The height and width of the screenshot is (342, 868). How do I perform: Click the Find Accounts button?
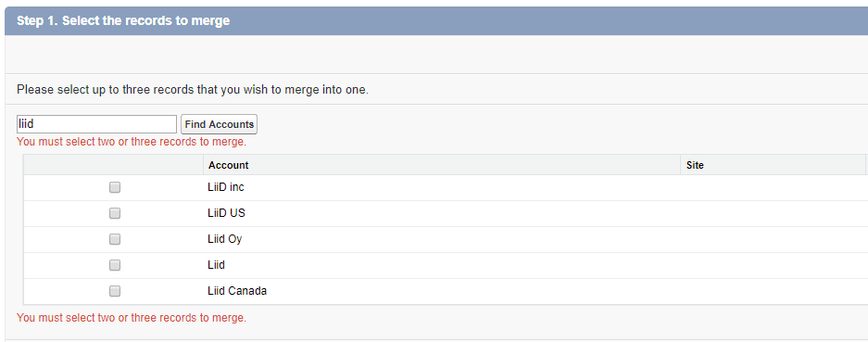[220, 124]
